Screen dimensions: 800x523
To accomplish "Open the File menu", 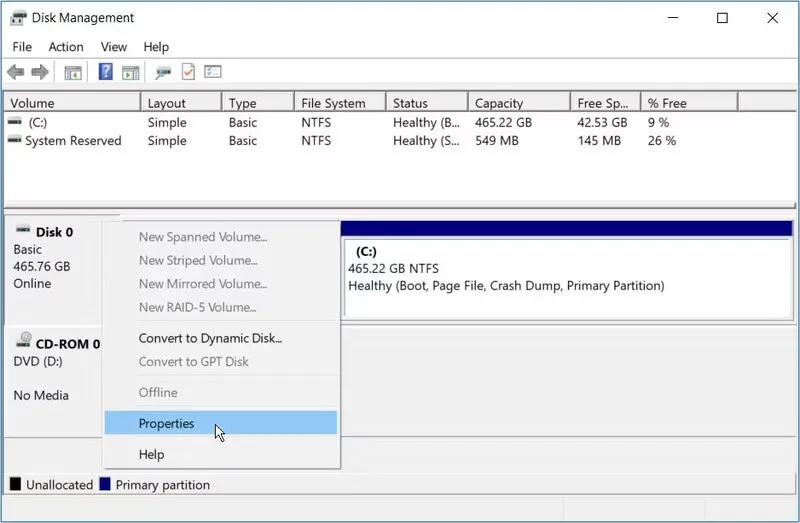I will (x=22, y=47).
